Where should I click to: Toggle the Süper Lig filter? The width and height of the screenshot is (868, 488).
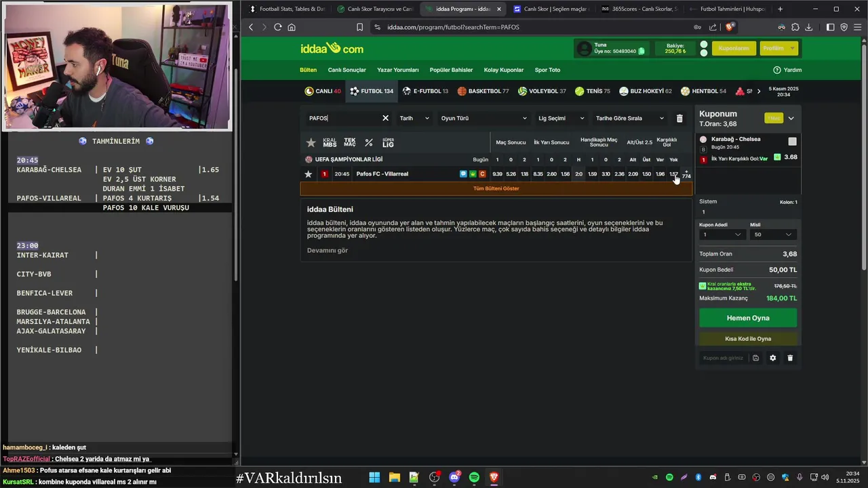pyautogui.click(x=388, y=142)
